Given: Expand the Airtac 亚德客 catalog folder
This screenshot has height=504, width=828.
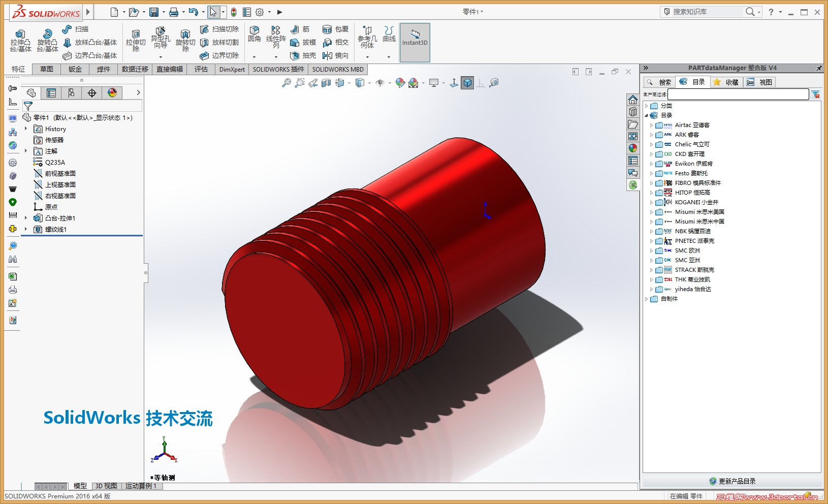Looking at the screenshot, I should (651, 125).
